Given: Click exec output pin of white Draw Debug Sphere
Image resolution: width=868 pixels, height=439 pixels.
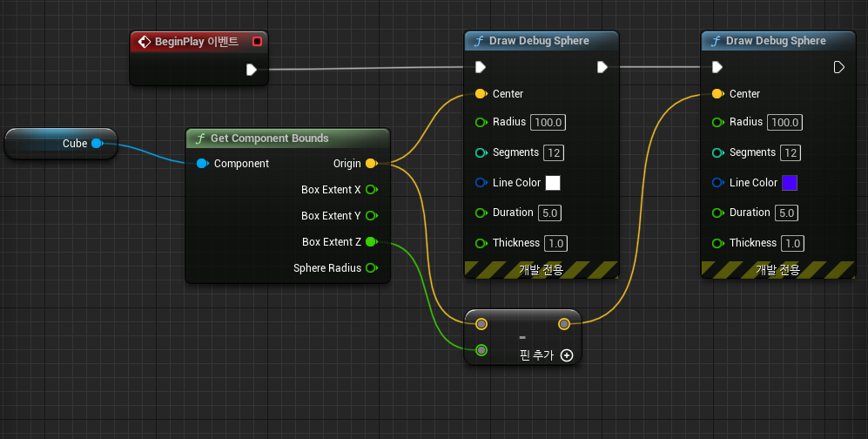Looking at the screenshot, I should pos(602,67).
